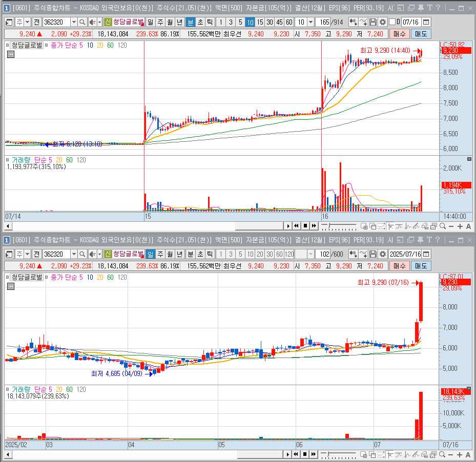Open the data grid icon in the lower price chart

11,286
